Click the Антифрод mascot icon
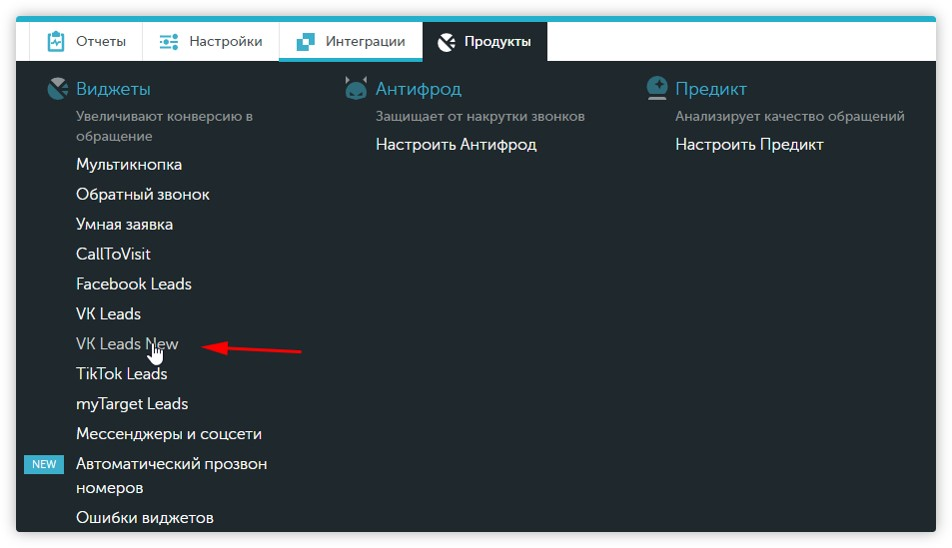This screenshot has height=548, width=952. pos(356,88)
